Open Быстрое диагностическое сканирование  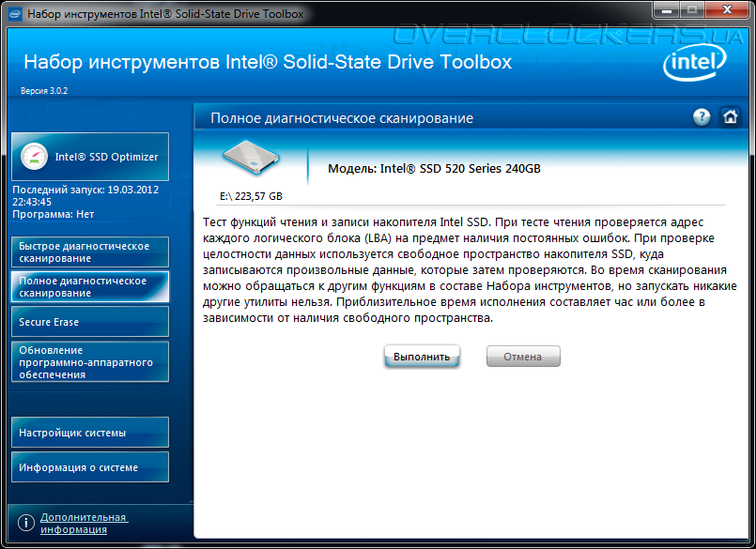[90, 252]
